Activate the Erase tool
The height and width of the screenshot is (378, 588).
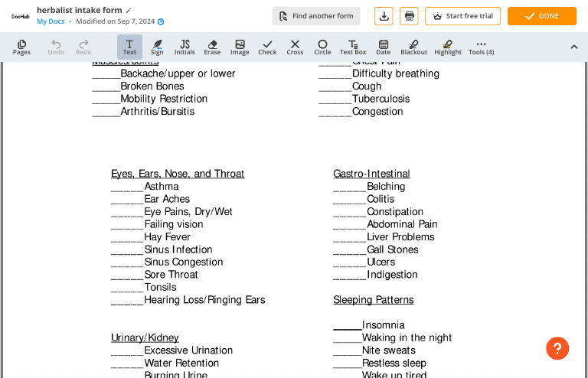coord(212,47)
